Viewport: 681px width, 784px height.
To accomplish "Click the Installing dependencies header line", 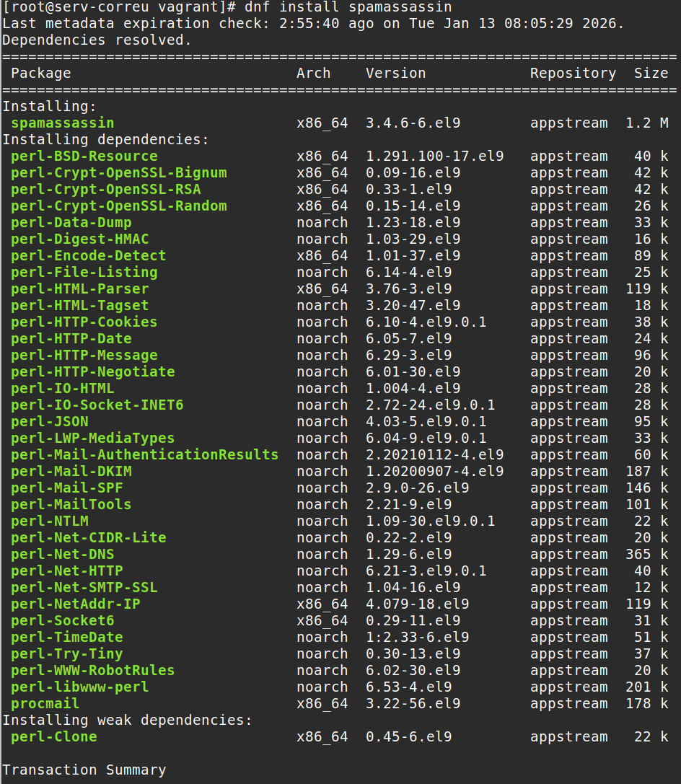I will 89,139.
